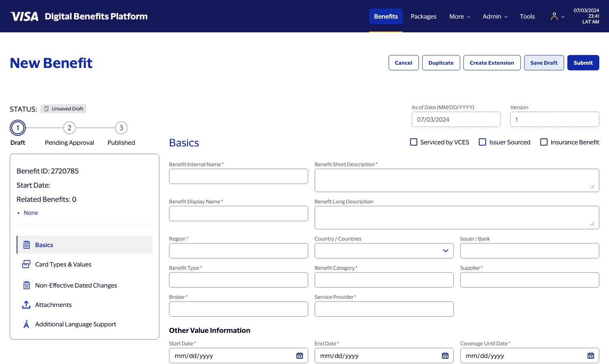The width and height of the screenshot is (609, 364).
Task: Click the VISA logo in header
Action: (x=24, y=16)
